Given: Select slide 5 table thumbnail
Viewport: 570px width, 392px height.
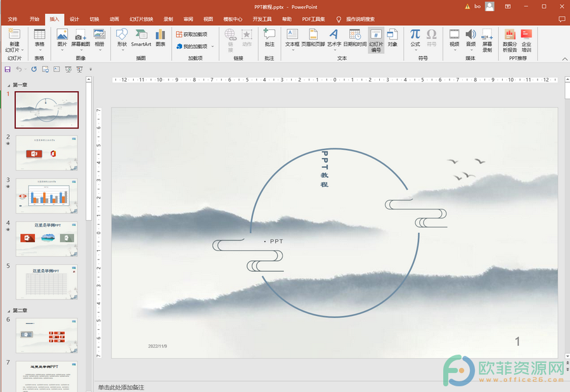Looking at the screenshot, I should point(46,282).
